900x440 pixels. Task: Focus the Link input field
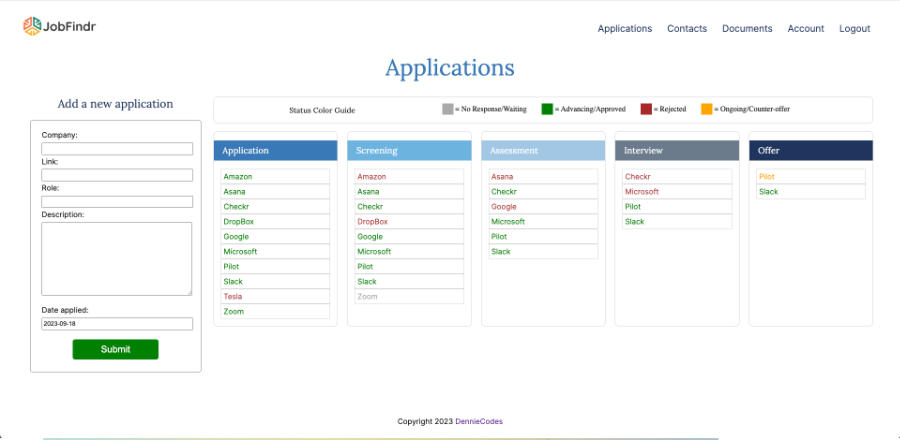click(117, 175)
